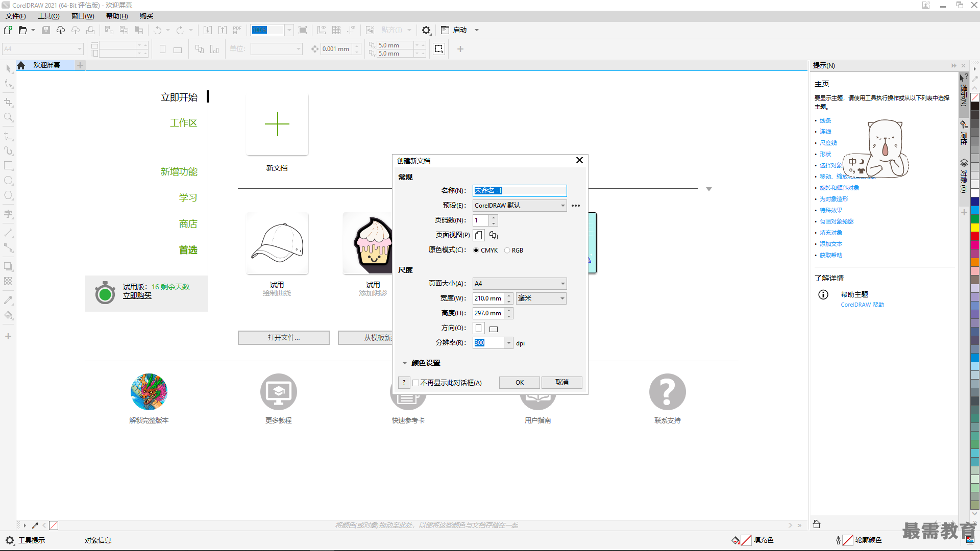Click the Home icon on welcome tab

(x=21, y=65)
